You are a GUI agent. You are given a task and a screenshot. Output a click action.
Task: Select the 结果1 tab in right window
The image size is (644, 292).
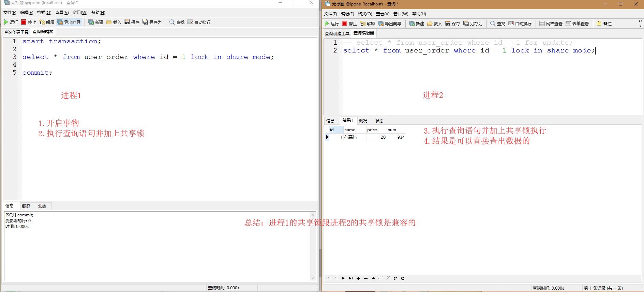(348, 120)
